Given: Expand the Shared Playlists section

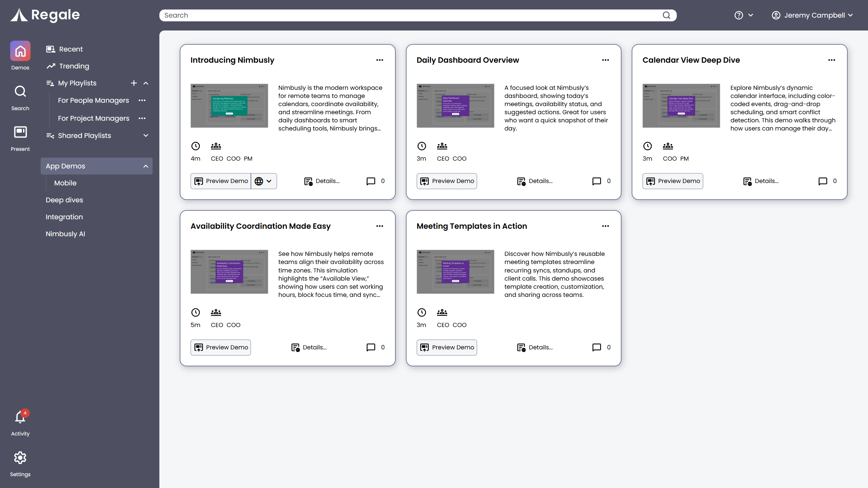Looking at the screenshot, I should click(x=145, y=136).
